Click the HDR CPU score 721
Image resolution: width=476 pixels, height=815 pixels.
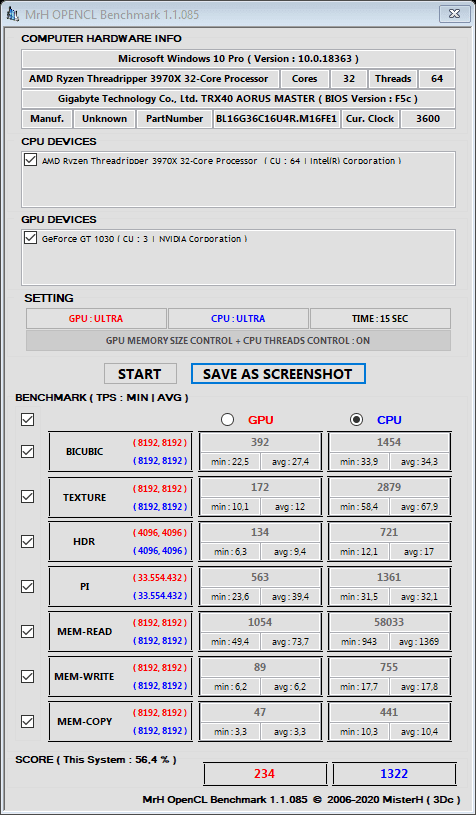pyautogui.click(x=389, y=532)
